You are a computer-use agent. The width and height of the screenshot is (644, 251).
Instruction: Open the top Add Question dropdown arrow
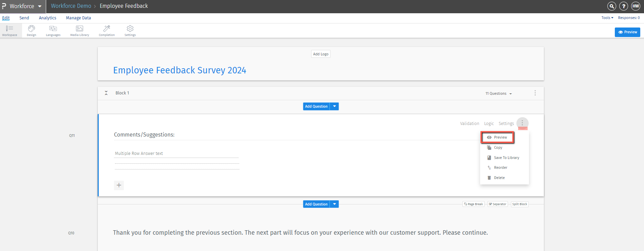pos(335,106)
